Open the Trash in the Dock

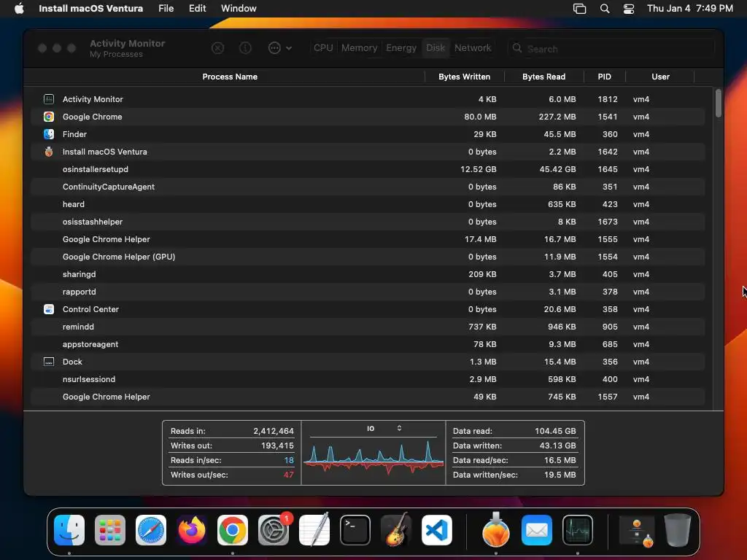click(x=678, y=530)
